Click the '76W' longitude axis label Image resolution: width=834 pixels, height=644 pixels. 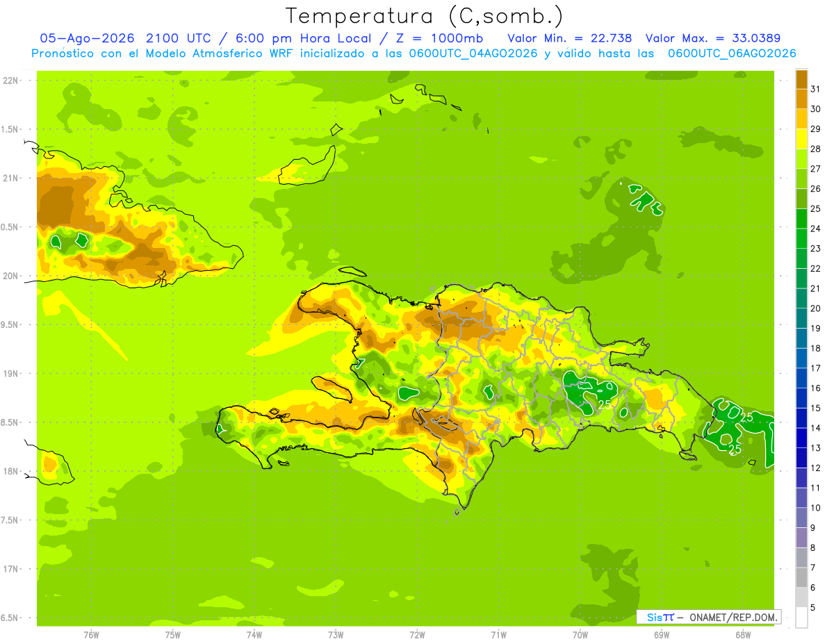pos(91,635)
